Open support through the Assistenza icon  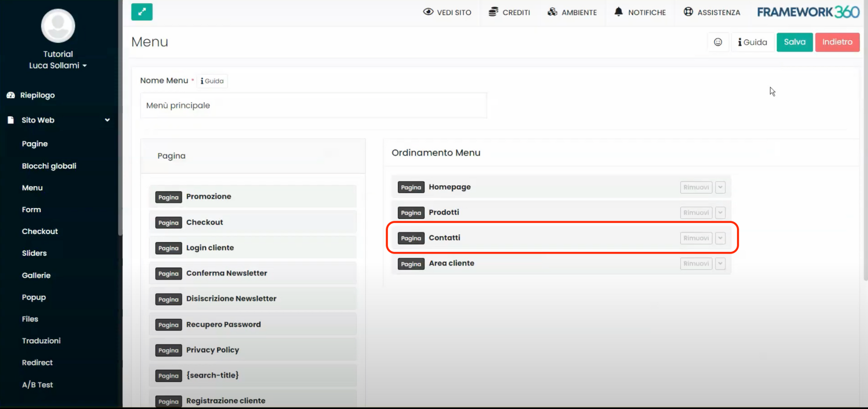(688, 12)
